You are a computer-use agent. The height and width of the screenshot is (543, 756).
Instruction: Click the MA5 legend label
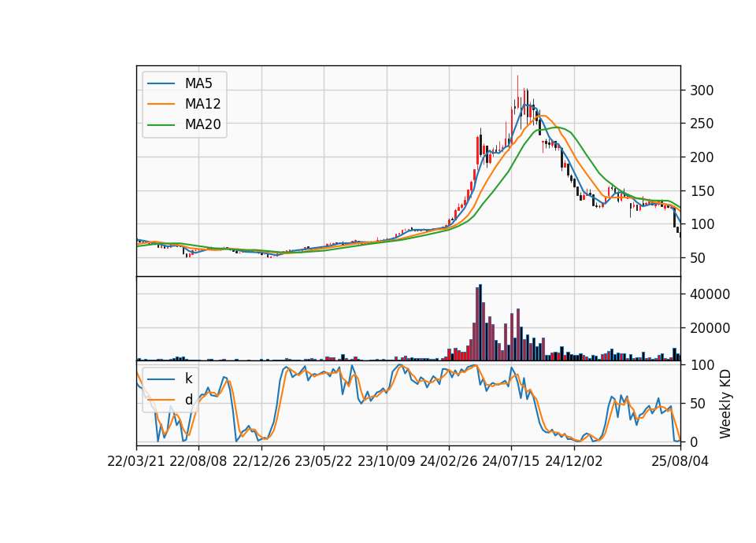(198, 83)
